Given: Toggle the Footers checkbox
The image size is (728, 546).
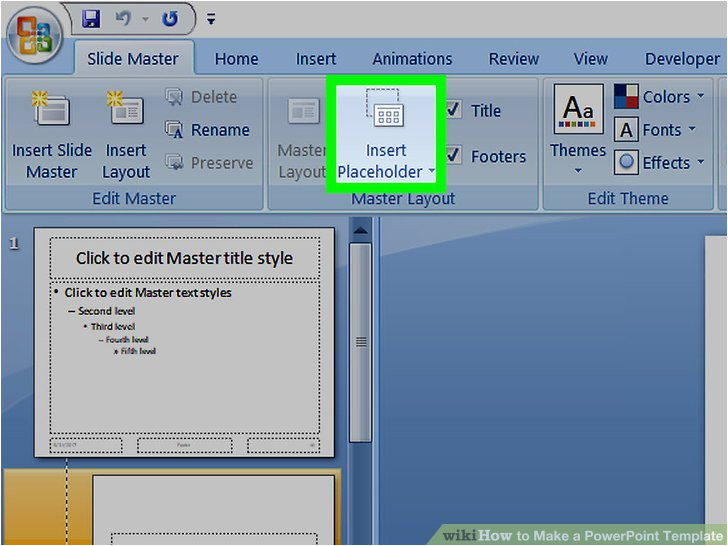Looking at the screenshot, I should coord(453,155).
